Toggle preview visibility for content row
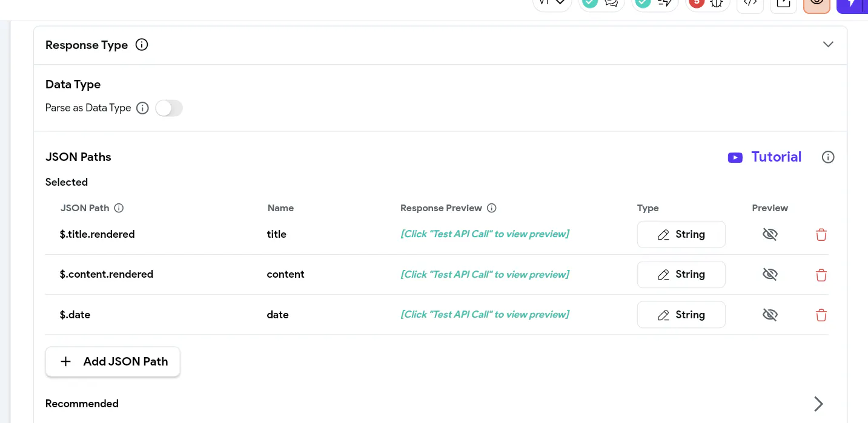Image resolution: width=868 pixels, height=423 pixels. 770,275
